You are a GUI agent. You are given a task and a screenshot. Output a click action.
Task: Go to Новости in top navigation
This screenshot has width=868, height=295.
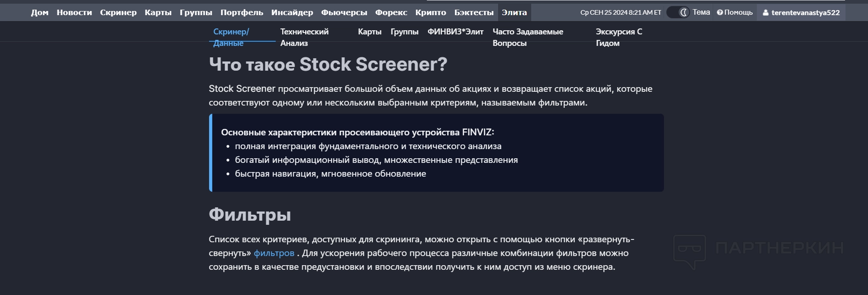[74, 12]
